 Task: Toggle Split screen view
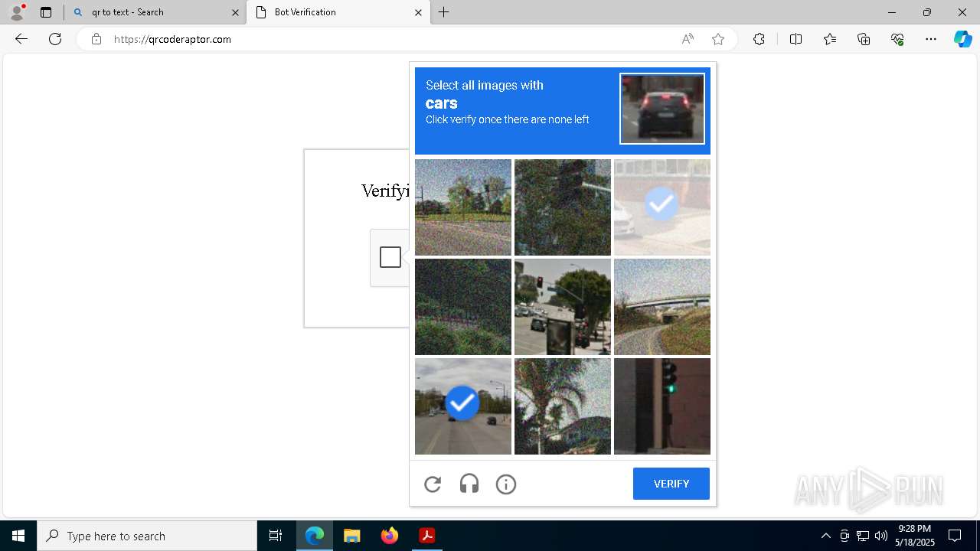point(795,39)
